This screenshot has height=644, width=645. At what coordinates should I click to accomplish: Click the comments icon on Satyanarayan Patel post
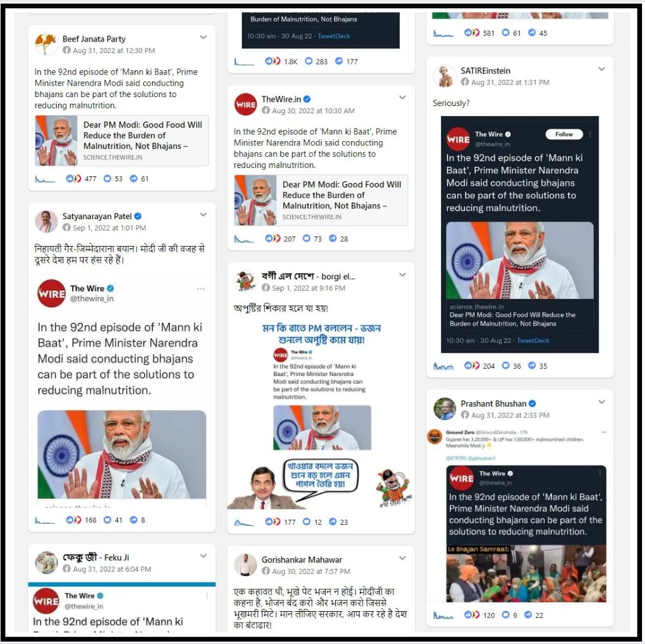(x=107, y=520)
